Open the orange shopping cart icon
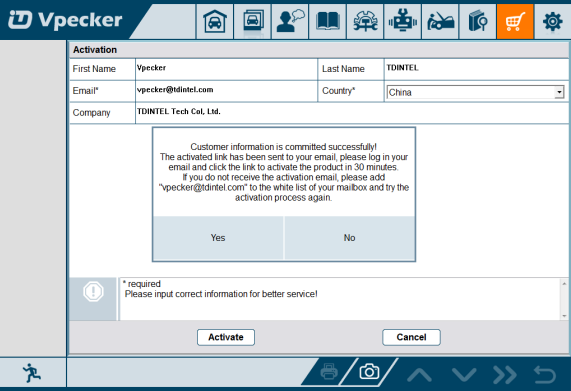The image size is (571, 391). pos(515,21)
